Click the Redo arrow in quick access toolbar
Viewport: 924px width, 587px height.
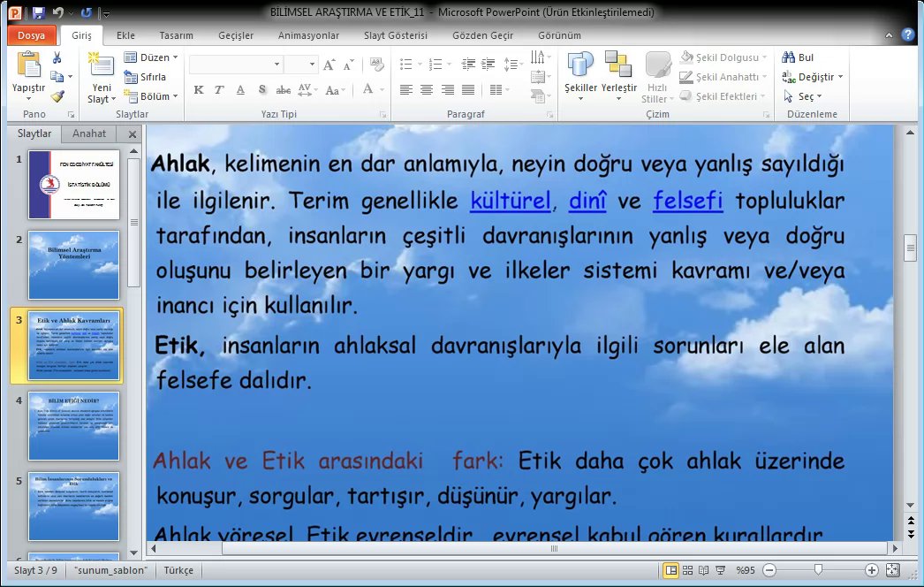tap(86, 11)
